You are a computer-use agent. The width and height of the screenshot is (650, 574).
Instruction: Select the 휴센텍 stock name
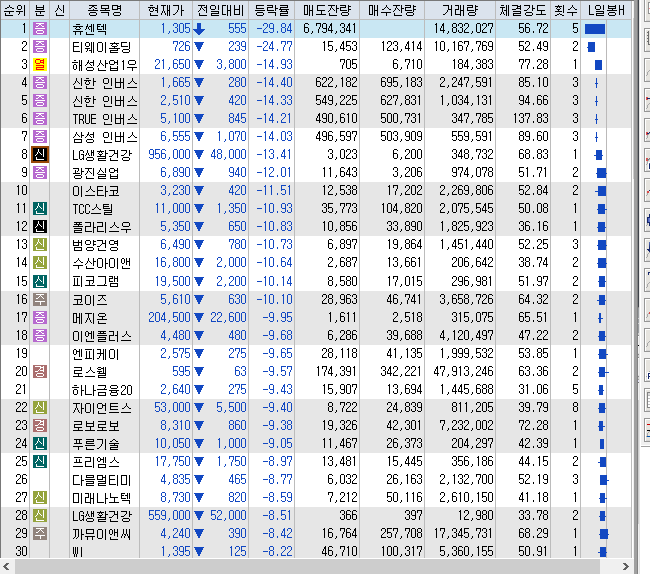click(90, 29)
